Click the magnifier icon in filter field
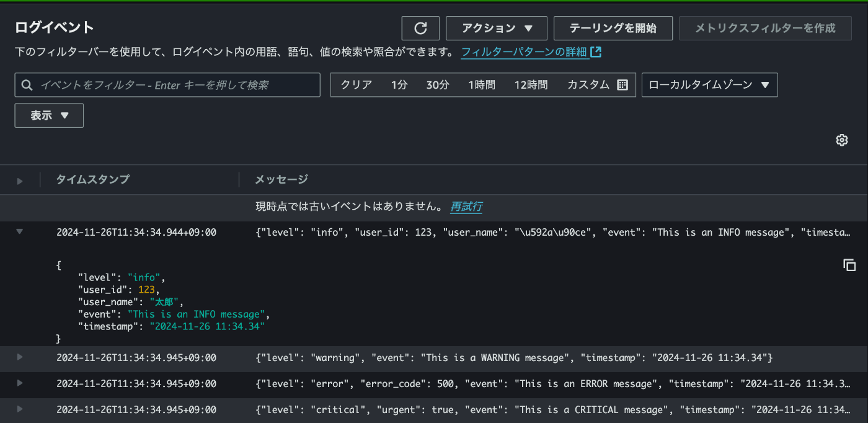Screen dimensions: 868x423 27,85
